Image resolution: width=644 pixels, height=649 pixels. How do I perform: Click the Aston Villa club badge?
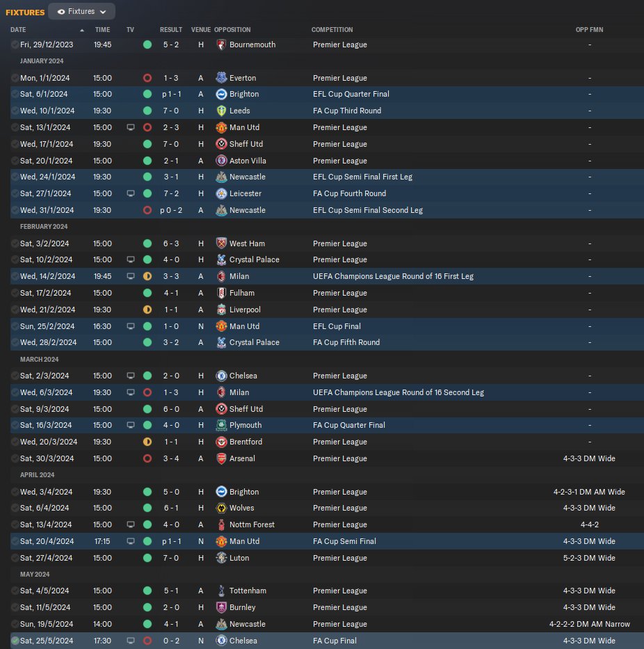click(x=221, y=161)
